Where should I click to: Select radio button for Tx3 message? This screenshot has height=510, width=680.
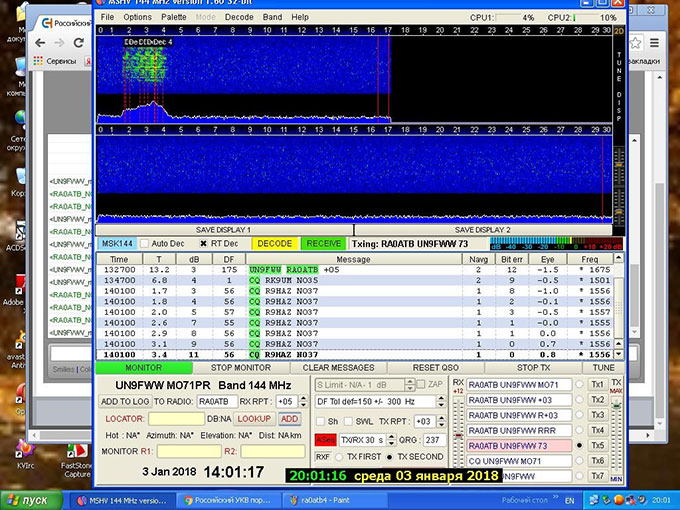point(579,415)
